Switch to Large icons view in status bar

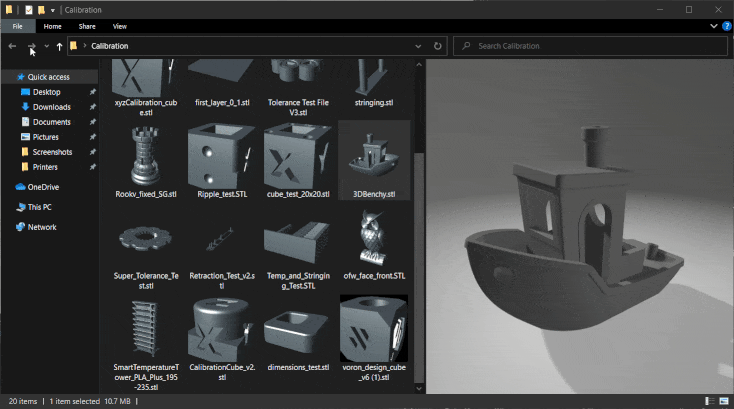(724, 401)
